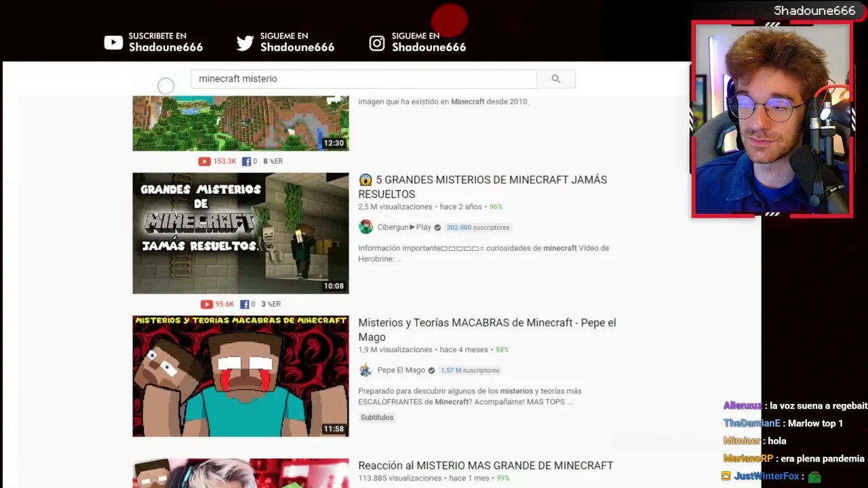Viewport: 868px width, 488px height.
Task: Click the green "96%" rating
Action: pyautogui.click(x=496, y=207)
